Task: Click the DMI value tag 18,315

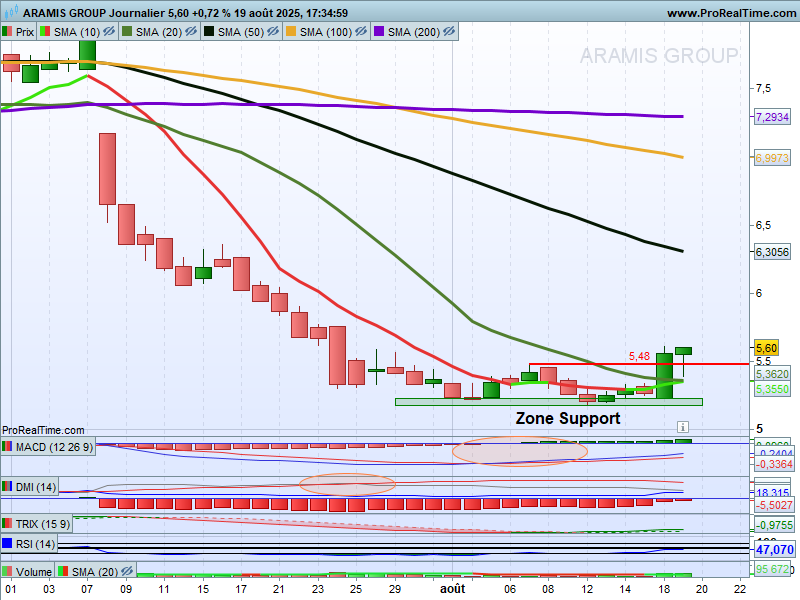Action: 772,492
